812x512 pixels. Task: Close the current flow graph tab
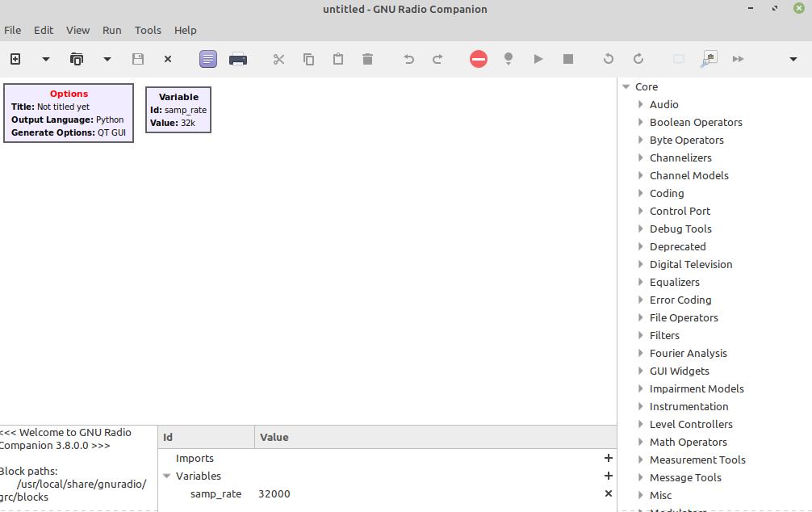tap(168, 59)
